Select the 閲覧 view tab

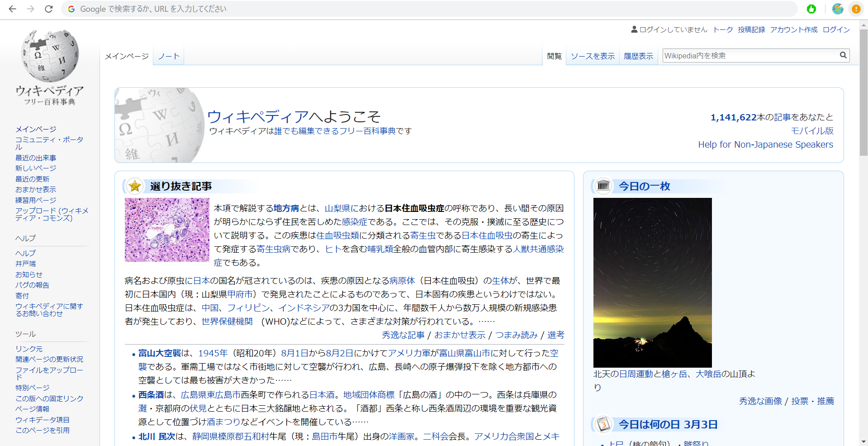tap(554, 56)
